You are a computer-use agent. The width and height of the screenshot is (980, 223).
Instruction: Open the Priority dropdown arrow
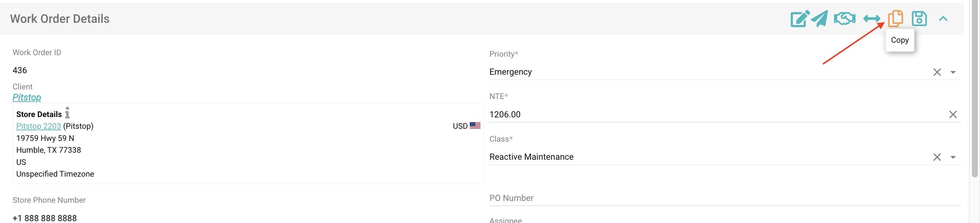952,72
